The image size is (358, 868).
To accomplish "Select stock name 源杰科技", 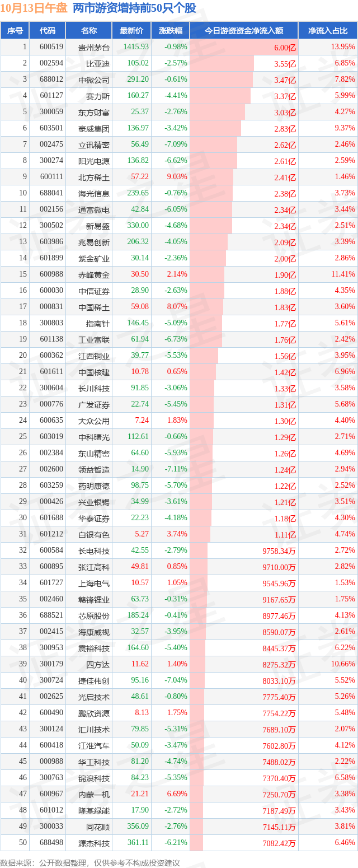I will 94,843.
